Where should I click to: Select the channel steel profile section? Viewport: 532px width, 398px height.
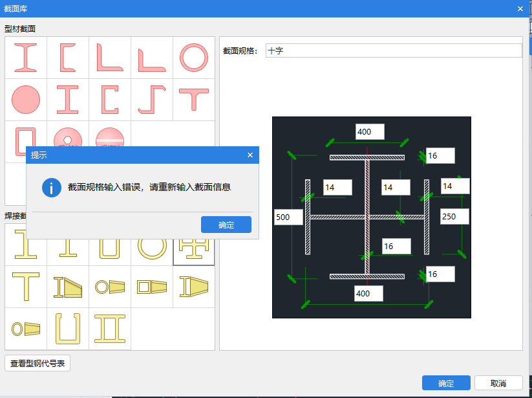(x=68, y=58)
